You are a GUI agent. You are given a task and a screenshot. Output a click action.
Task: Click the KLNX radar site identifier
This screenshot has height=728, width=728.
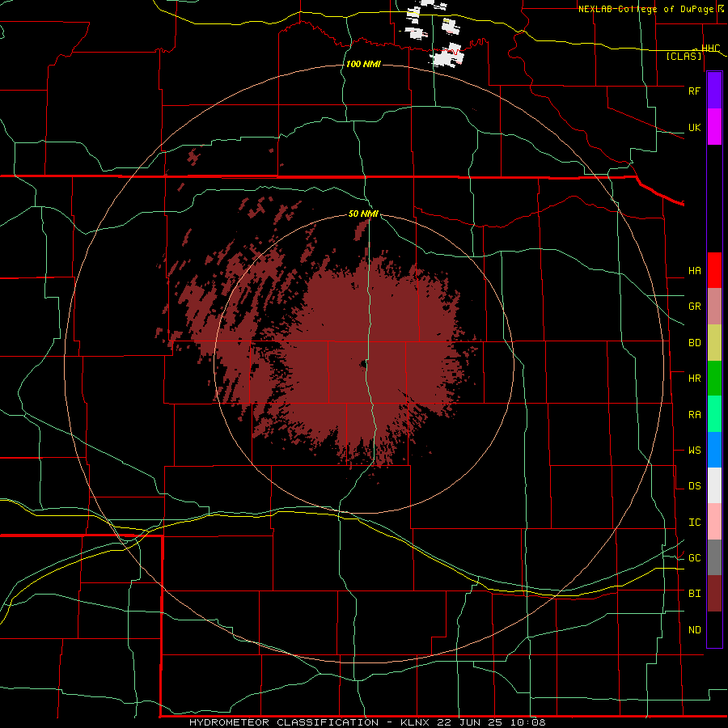415,722
